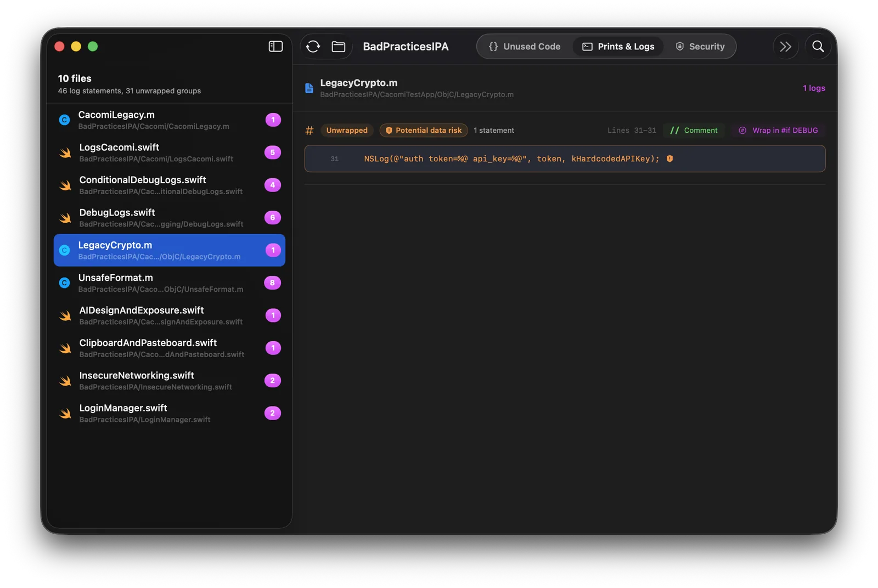Click the 10 files summary heading
This screenshot has width=878, height=588.
coord(75,78)
